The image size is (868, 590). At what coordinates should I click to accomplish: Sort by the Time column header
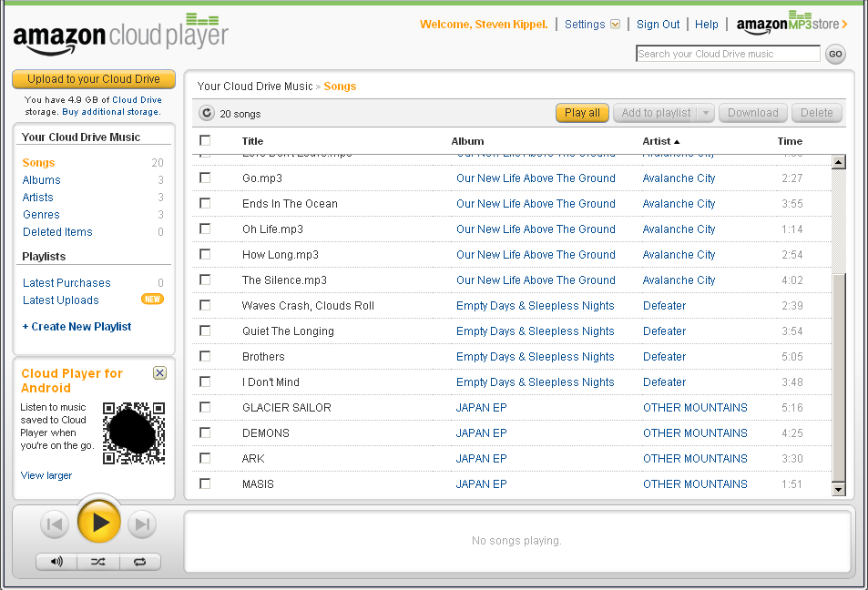coord(790,141)
